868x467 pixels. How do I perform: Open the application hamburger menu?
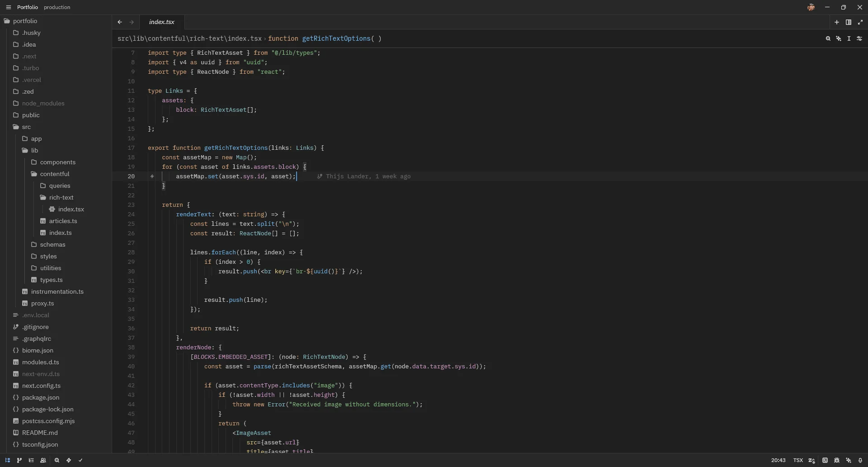[x=8, y=7]
